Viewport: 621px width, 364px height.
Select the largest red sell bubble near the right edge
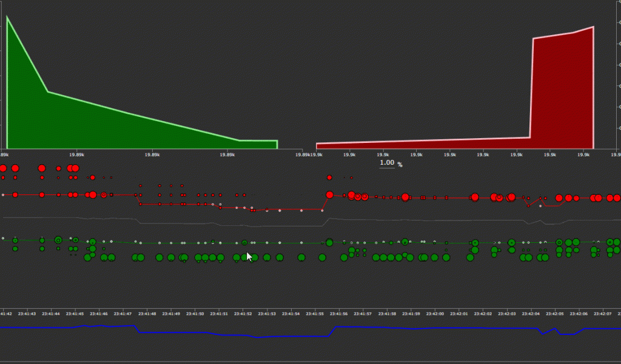point(609,197)
